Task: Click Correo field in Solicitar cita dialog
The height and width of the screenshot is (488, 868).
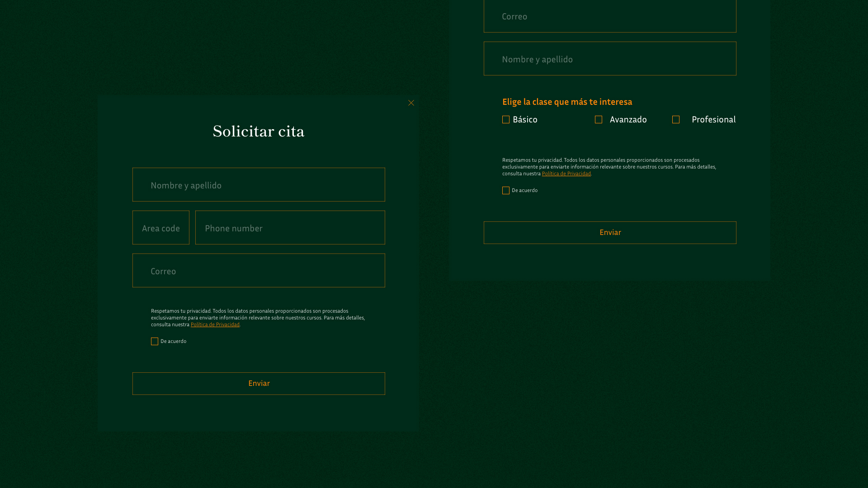Action: click(x=259, y=271)
